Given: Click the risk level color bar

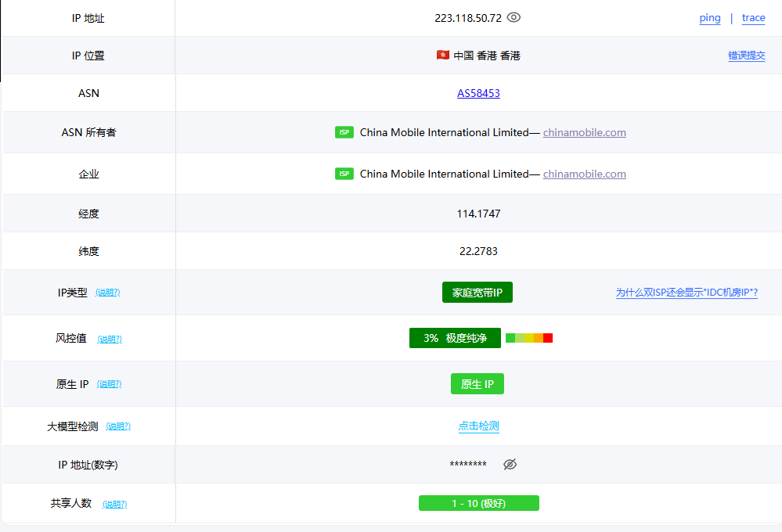Looking at the screenshot, I should click(x=529, y=338).
